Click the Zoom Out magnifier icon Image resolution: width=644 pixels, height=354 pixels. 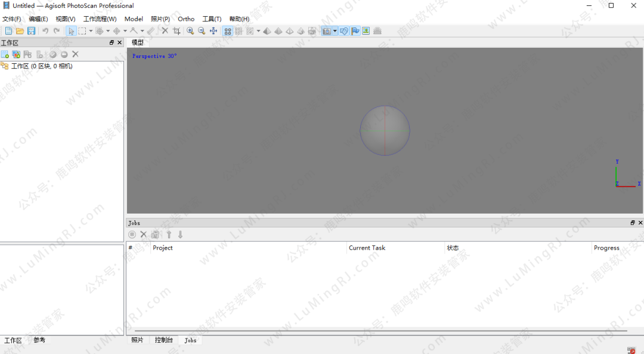pos(202,31)
